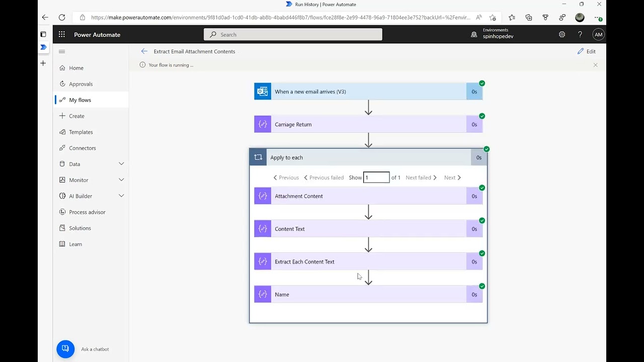Viewport: 644px width, 362px height.
Task: Click the Power Automate search box
Action: pyautogui.click(x=293, y=35)
